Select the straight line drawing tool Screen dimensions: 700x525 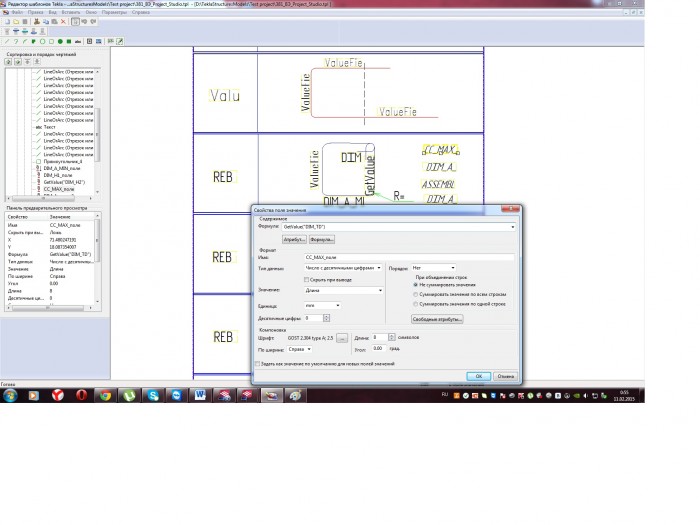[x=7, y=42]
